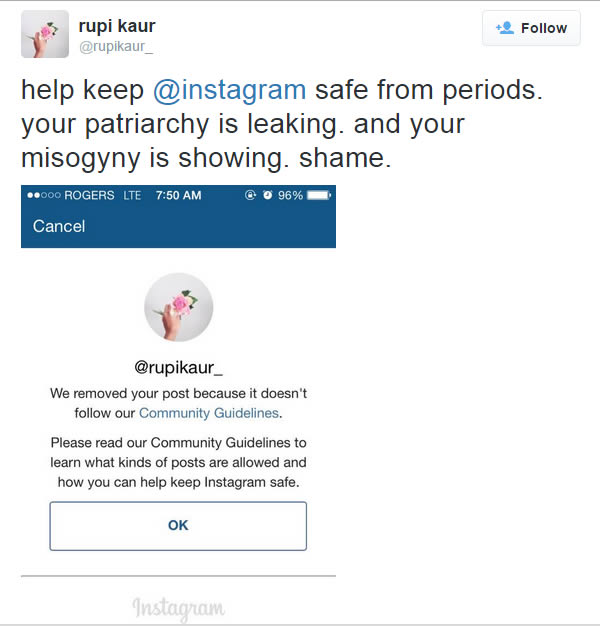Open the rupi kaur display name

click(117, 26)
